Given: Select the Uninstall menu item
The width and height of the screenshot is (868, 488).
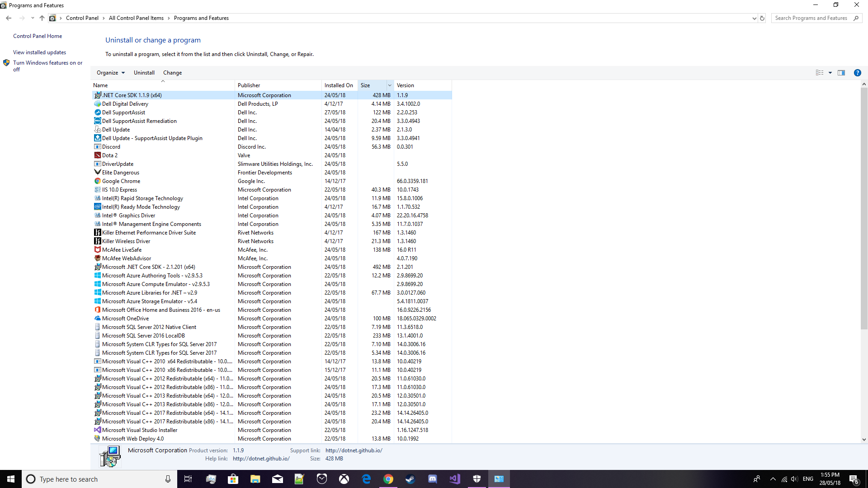Looking at the screenshot, I should pos(144,73).
